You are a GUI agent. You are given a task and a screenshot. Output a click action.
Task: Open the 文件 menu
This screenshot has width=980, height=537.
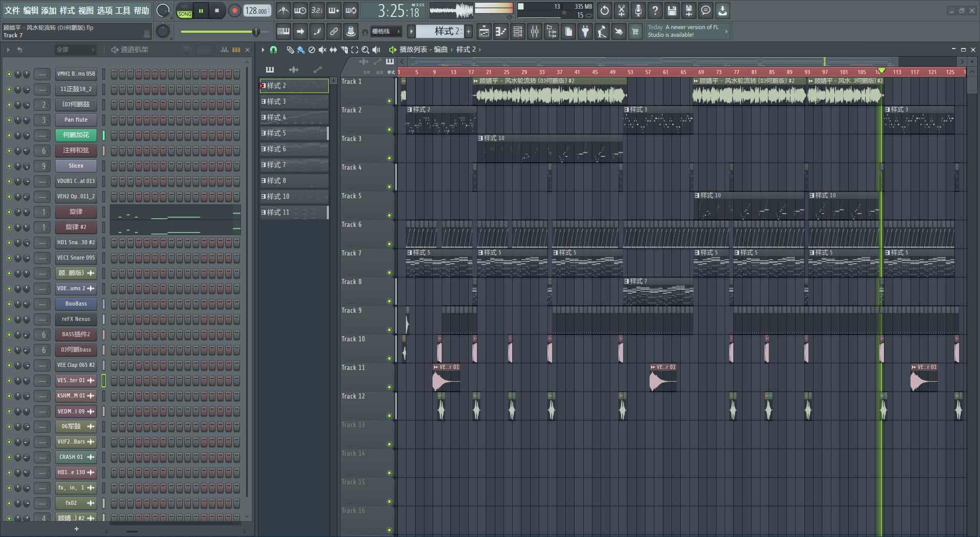pos(12,10)
